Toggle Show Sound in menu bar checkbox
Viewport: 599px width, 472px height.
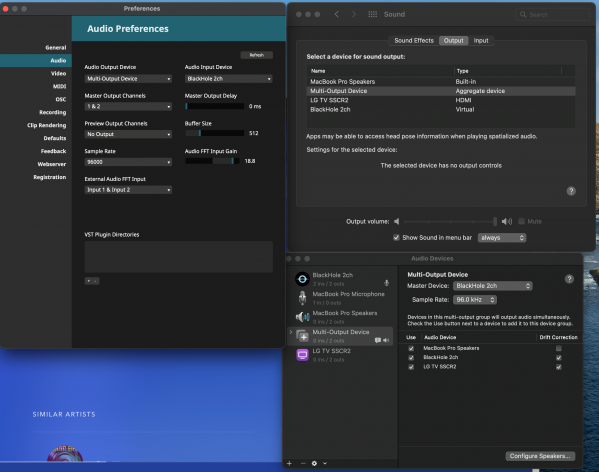point(396,238)
